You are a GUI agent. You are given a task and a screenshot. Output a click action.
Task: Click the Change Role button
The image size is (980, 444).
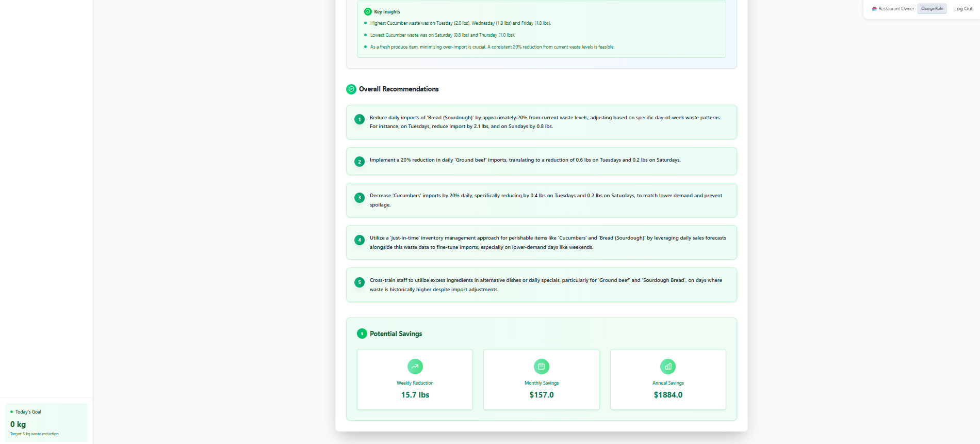point(932,9)
